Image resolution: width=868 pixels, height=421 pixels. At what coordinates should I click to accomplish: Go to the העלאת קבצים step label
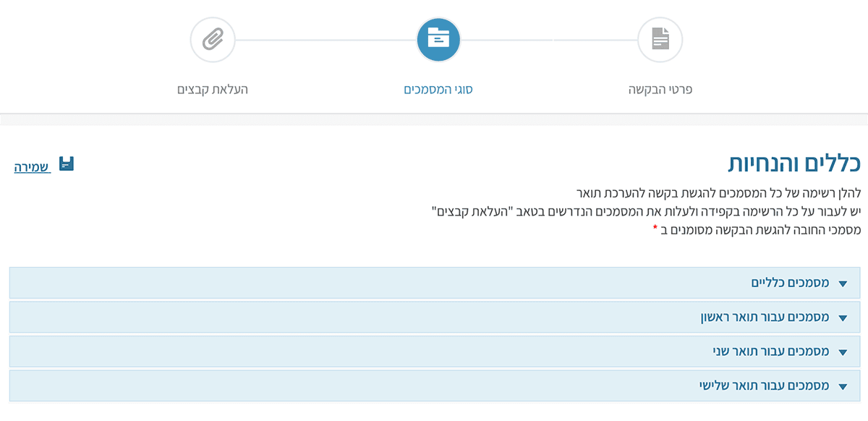(213, 90)
